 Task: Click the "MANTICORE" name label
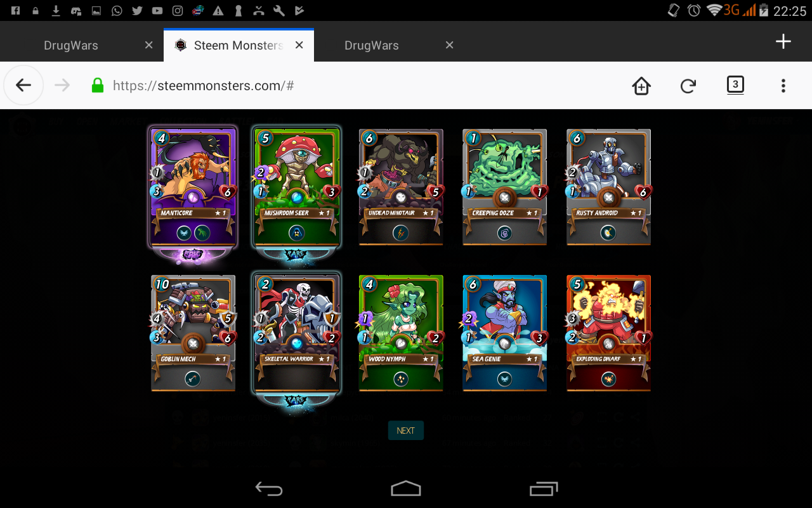[176, 213]
